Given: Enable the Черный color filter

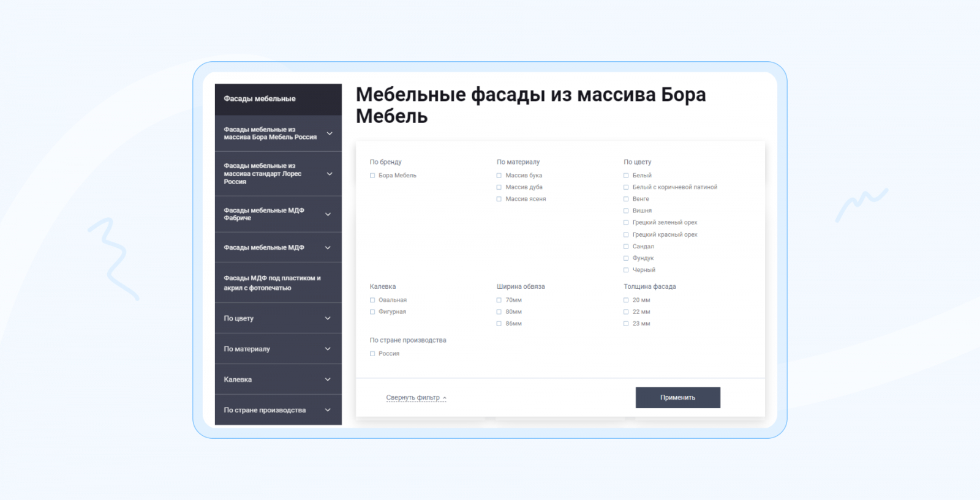Looking at the screenshot, I should coord(626,270).
